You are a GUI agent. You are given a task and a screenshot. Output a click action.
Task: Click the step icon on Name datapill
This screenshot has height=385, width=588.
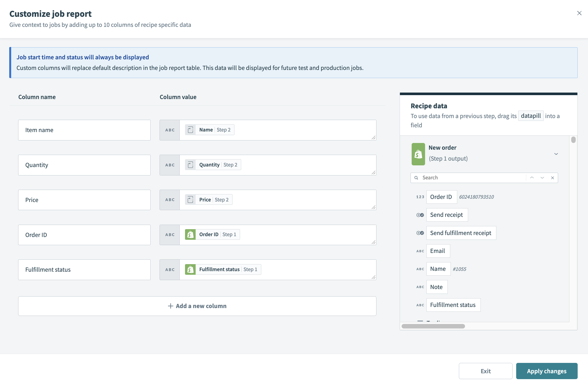[x=190, y=130]
